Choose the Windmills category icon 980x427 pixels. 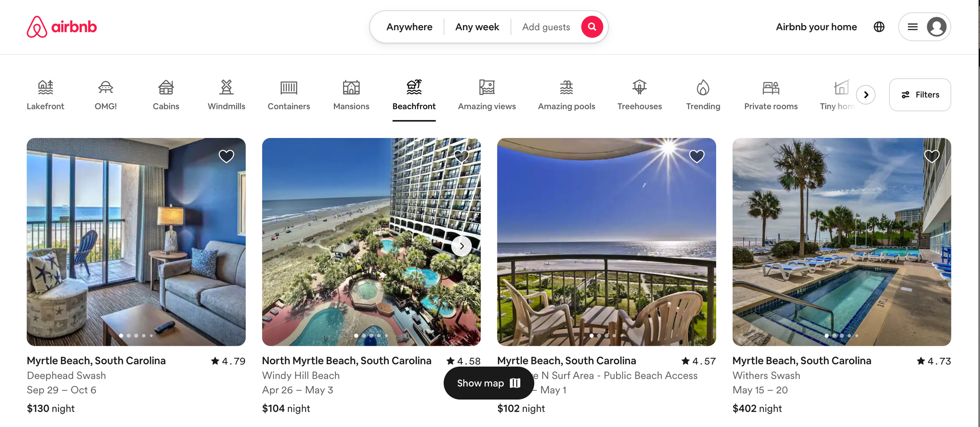[226, 87]
